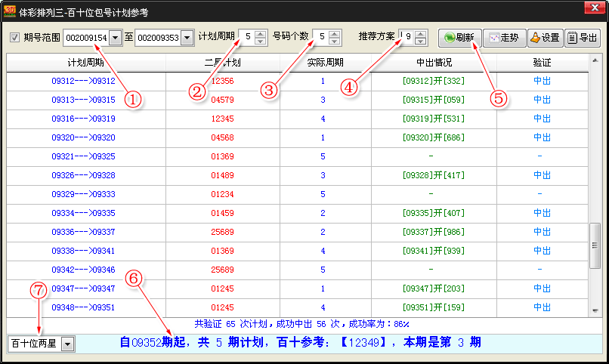
Task: Click plan number 01489
Action: pyautogui.click(x=223, y=175)
